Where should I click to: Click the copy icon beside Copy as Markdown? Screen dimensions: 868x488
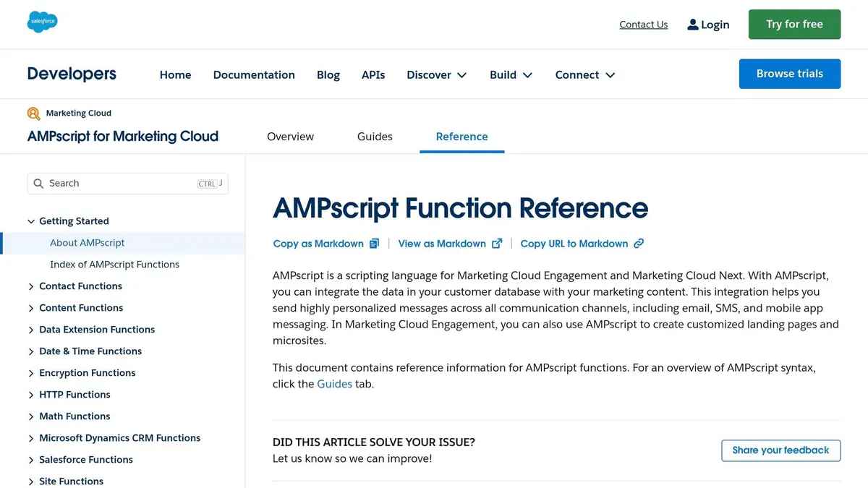374,244
